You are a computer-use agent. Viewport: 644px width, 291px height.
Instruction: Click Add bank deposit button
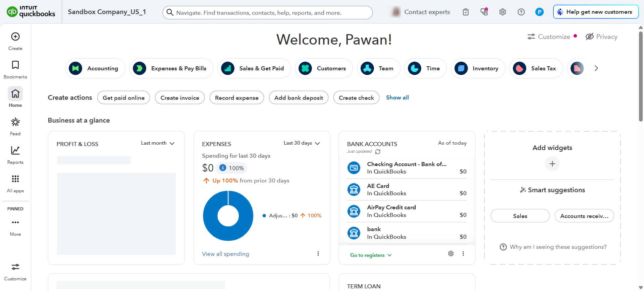tap(299, 97)
